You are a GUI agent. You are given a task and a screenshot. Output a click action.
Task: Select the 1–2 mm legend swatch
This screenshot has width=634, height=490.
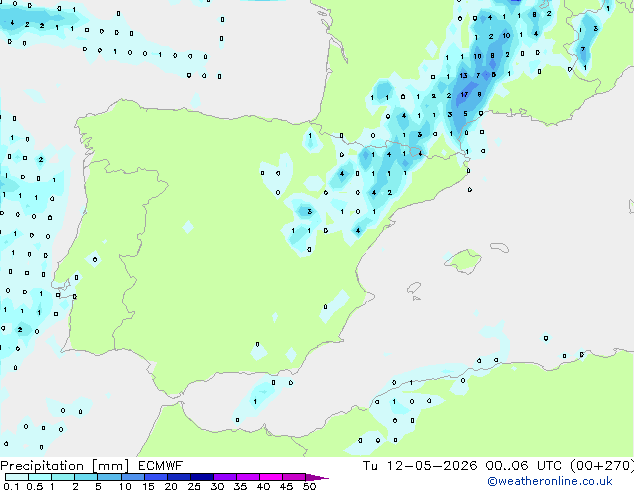[63, 477]
